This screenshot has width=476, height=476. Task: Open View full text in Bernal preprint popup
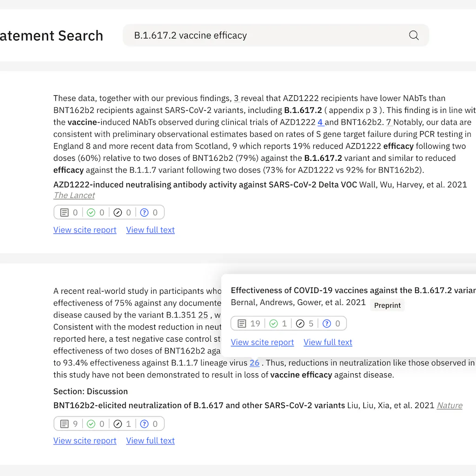[328, 342]
